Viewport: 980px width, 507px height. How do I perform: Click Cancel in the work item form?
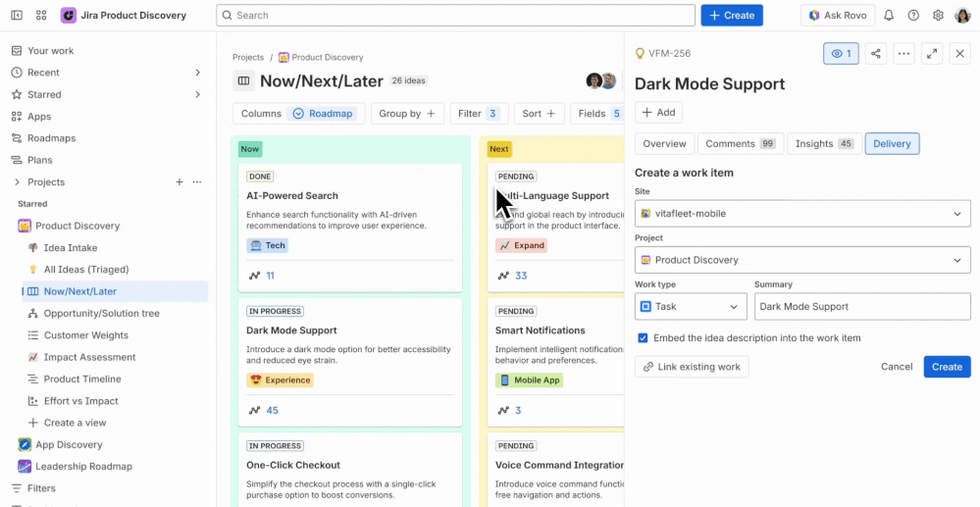tap(897, 367)
